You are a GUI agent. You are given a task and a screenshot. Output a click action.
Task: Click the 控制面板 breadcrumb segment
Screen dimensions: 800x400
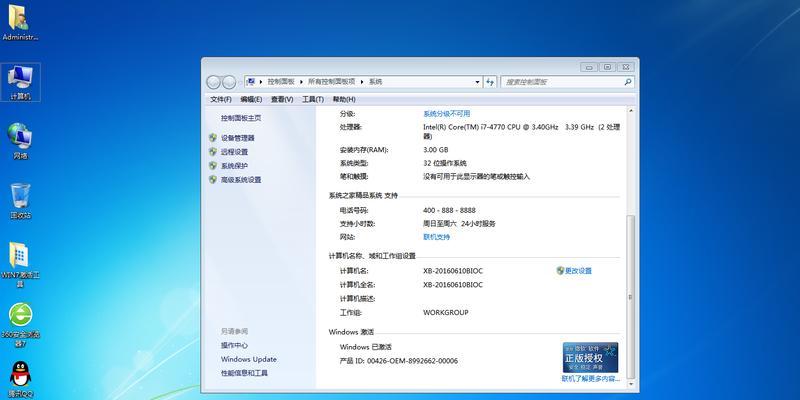point(281,82)
